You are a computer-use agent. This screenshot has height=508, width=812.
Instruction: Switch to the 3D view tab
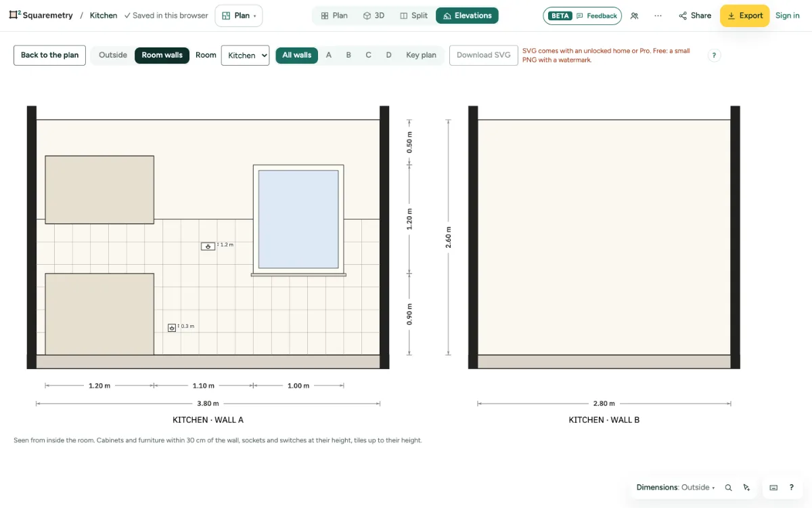[374, 16]
